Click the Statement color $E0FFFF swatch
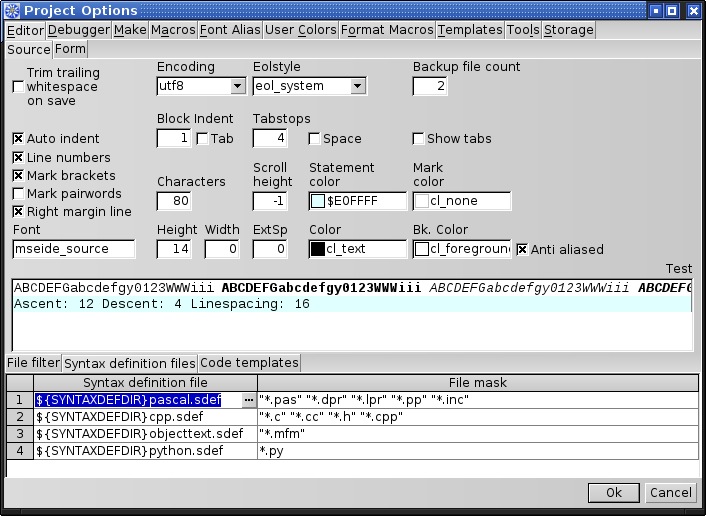 [x=318, y=202]
